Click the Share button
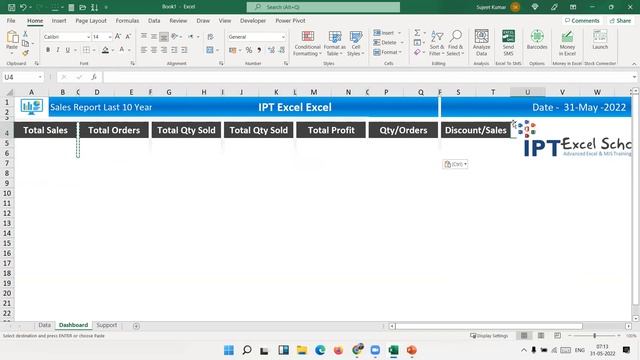 click(620, 20)
